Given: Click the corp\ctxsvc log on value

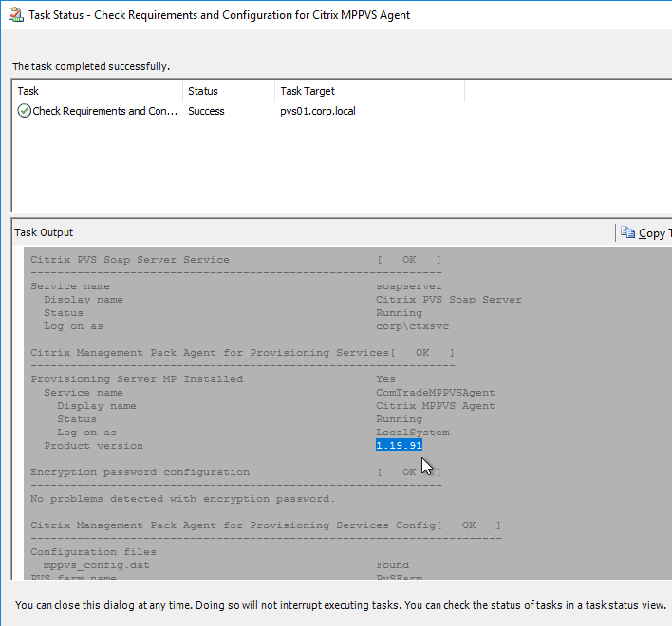Looking at the screenshot, I should [412, 326].
